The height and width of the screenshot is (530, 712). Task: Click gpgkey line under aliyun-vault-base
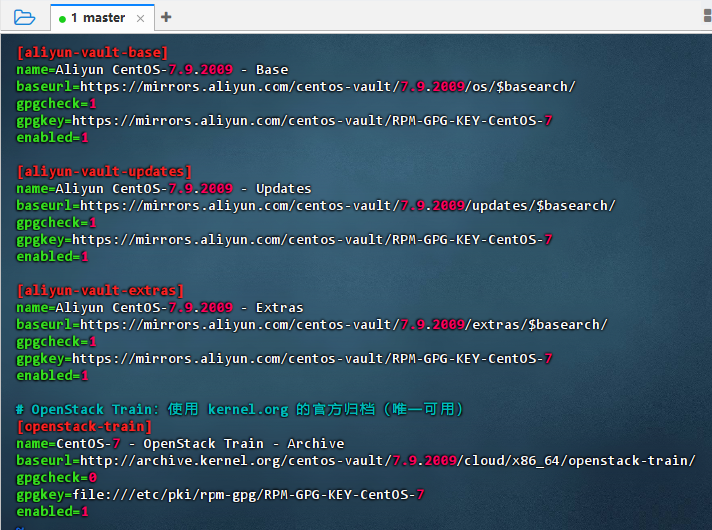284,120
